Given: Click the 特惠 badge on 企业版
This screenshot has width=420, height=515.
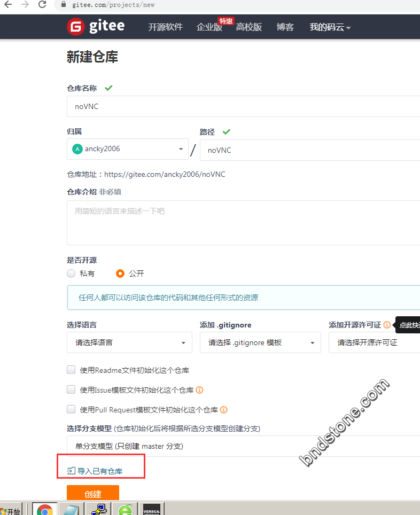Looking at the screenshot, I should click(226, 21).
